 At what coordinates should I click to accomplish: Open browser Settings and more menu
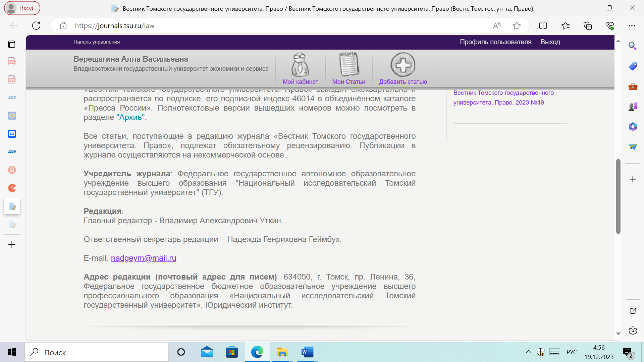pyautogui.click(x=632, y=26)
